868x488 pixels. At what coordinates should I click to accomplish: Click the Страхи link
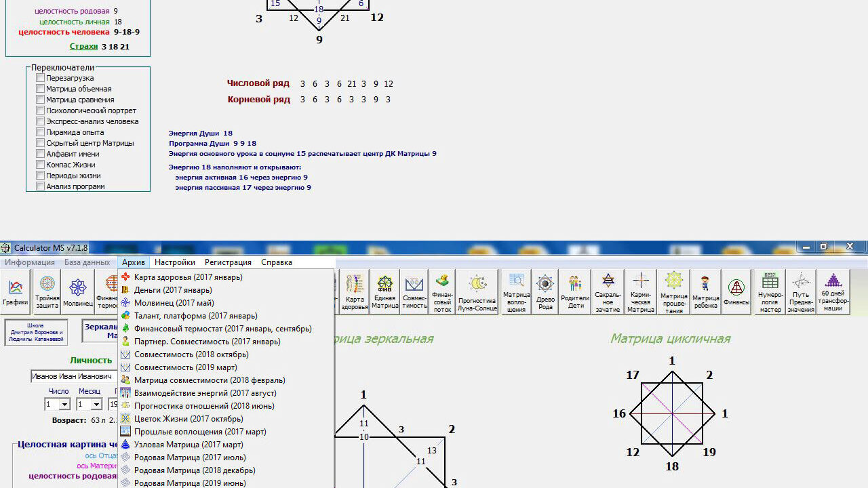(83, 47)
